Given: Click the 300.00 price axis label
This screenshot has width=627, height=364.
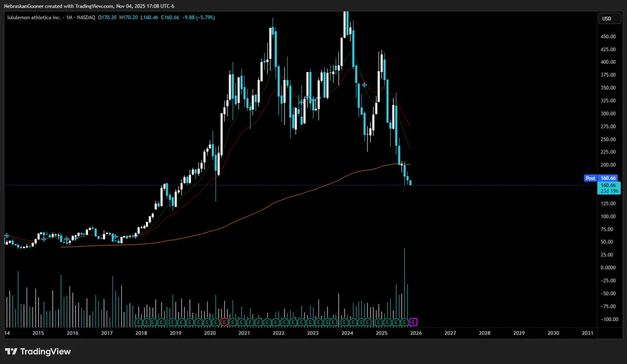Looking at the screenshot, I should pos(608,114).
